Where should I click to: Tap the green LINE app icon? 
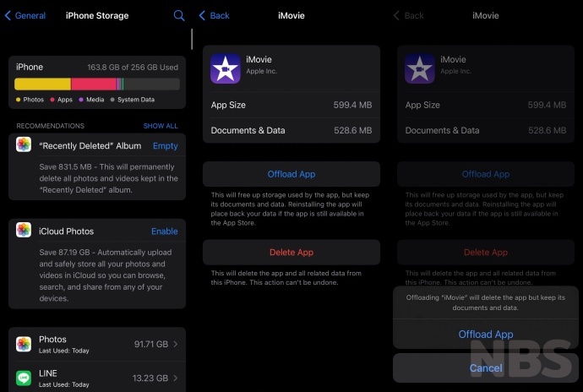(24, 378)
